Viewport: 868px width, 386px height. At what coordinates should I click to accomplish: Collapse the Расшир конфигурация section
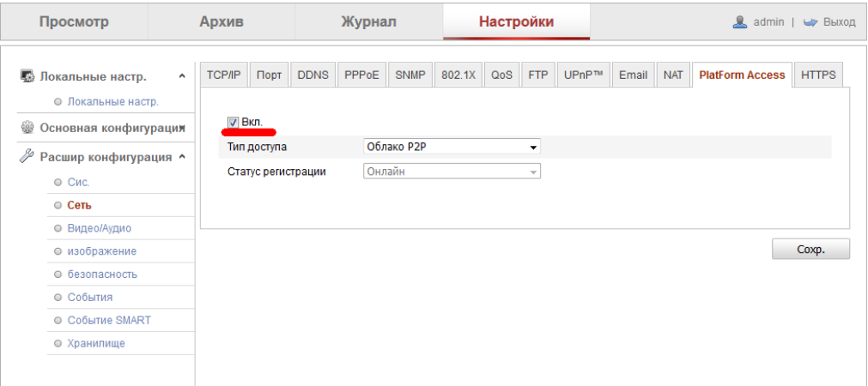coord(181,157)
